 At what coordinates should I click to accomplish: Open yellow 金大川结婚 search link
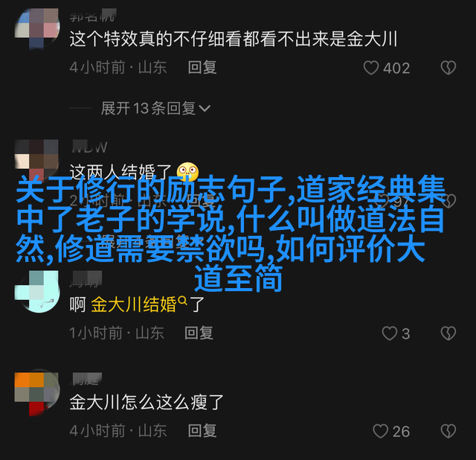[134, 304]
